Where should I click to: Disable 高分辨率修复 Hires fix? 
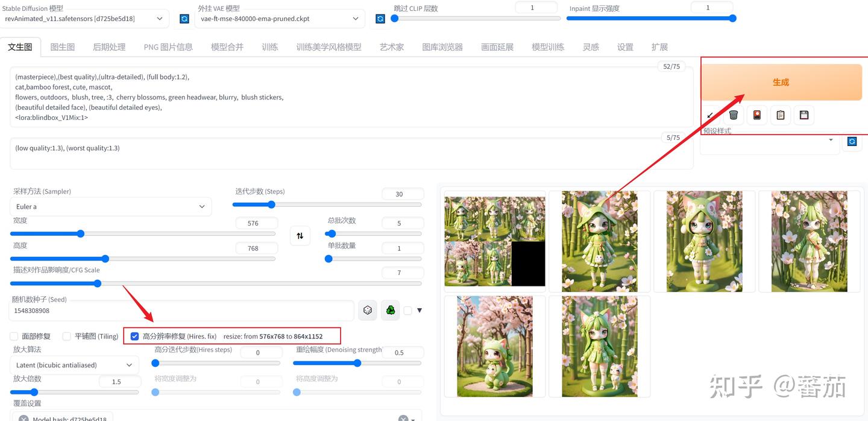(x=134, y=336)
